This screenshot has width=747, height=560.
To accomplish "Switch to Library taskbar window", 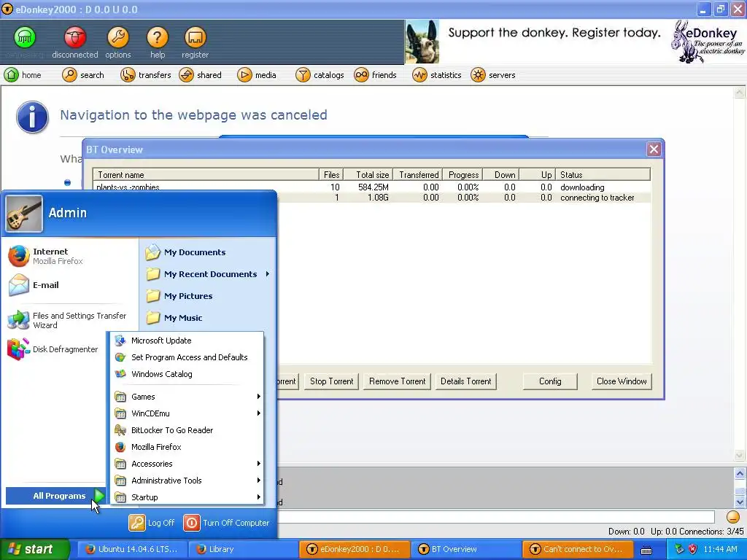I will [x=242, y=549].
